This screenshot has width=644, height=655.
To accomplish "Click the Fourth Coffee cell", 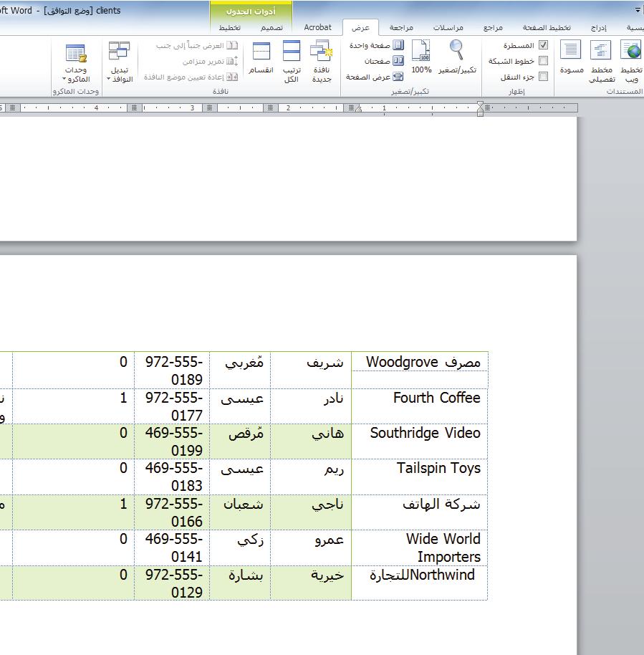I will click(420, 406).
